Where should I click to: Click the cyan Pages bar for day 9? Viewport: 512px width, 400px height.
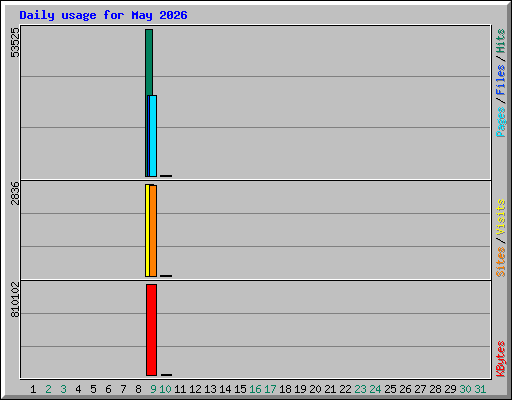(x=153, y=136)
